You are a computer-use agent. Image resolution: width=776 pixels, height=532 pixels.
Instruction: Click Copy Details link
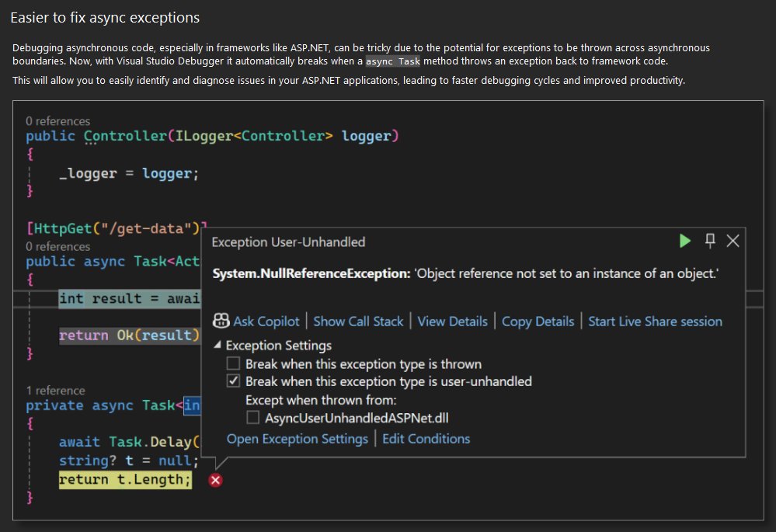point(538,322)
